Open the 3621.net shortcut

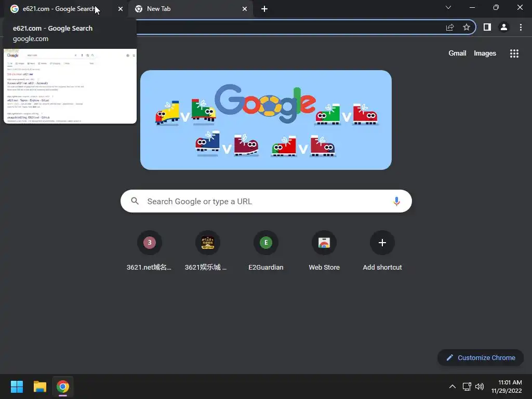tap(149, 251)
